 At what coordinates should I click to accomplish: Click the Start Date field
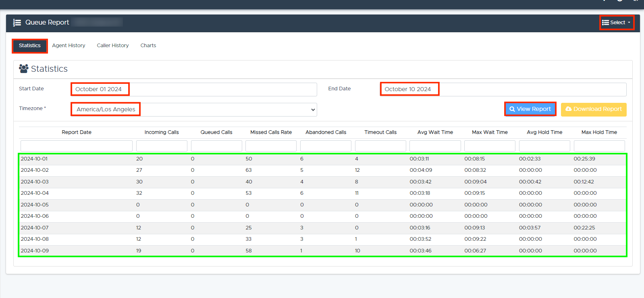193,89
